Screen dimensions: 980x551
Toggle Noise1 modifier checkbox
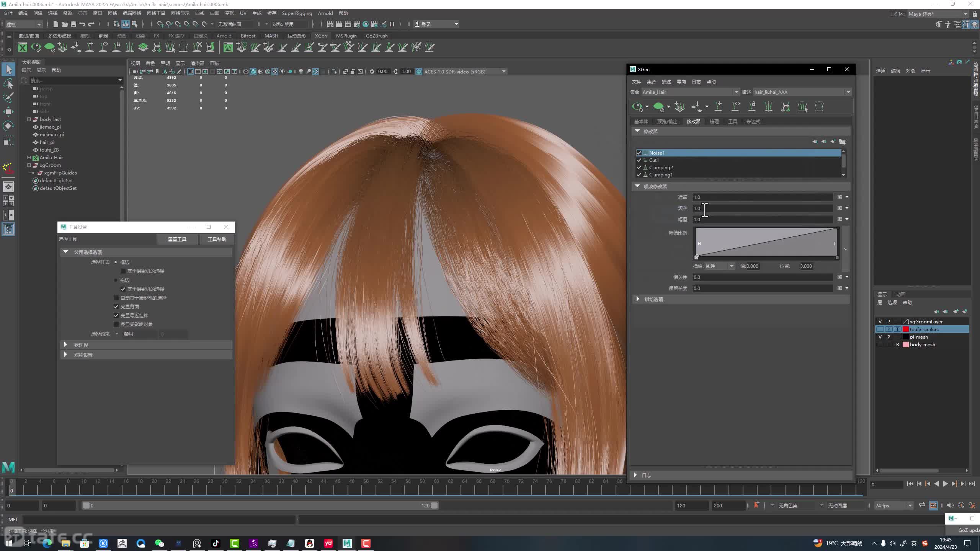[x=639, y=153]
